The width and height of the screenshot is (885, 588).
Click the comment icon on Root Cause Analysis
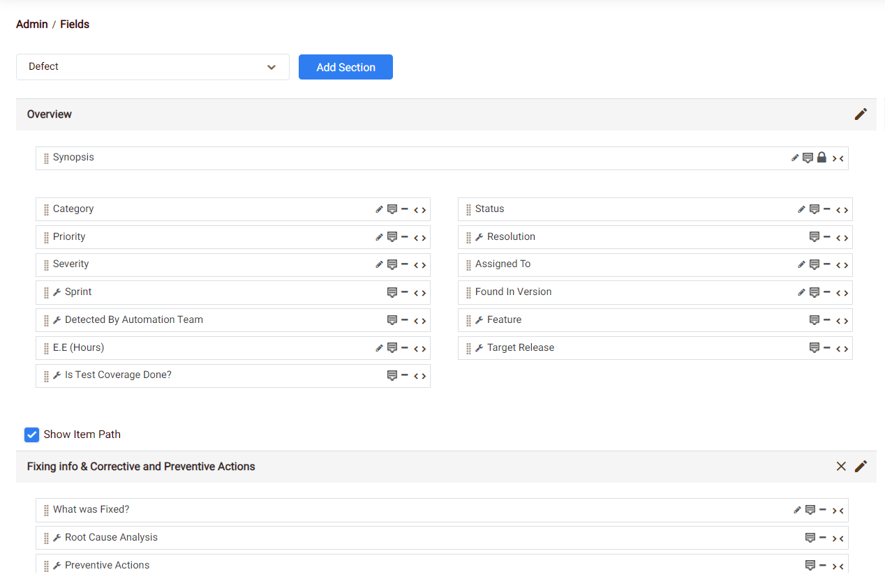click(x=810, y=538)
